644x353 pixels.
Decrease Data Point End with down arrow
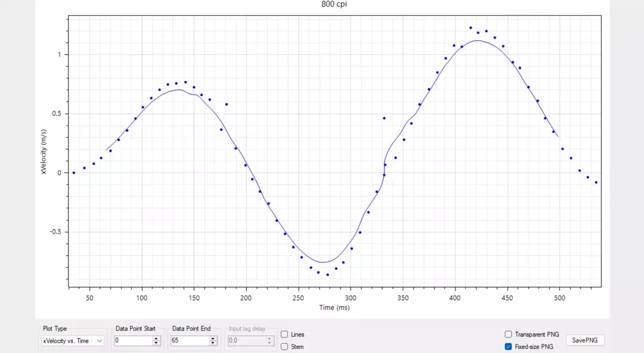click(213, 343)
